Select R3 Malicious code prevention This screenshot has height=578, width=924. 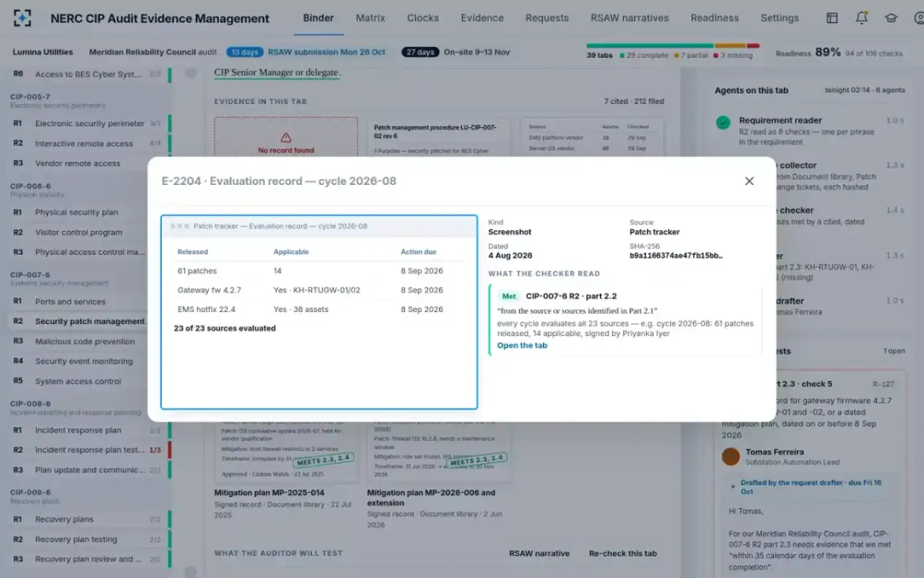88,341
